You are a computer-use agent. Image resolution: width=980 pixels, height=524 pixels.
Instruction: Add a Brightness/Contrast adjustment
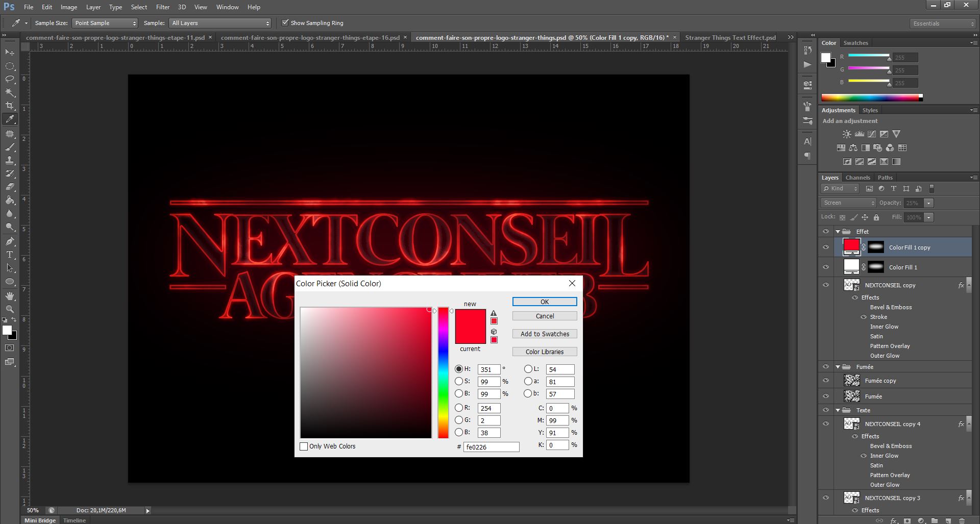point(847,134)
